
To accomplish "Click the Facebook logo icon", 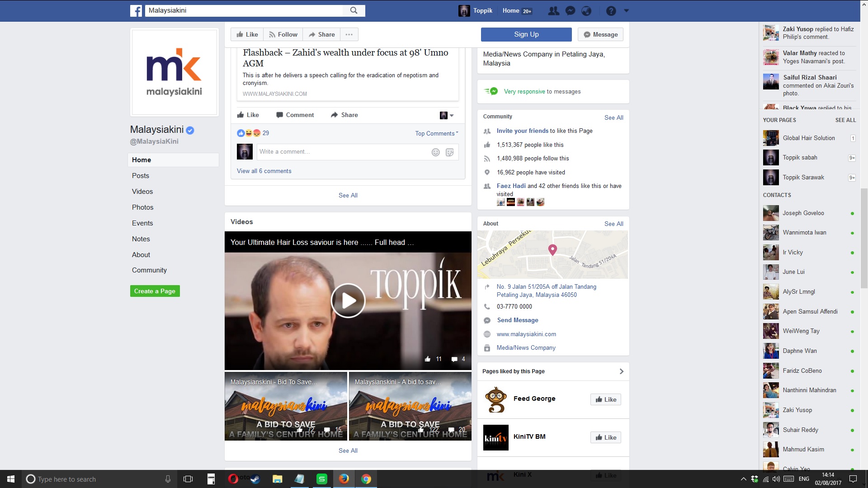I will coord(136,10).
